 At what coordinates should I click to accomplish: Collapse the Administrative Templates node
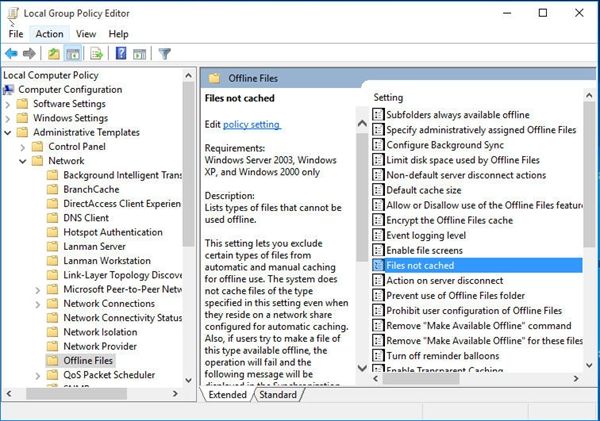[x=7, y=132]
